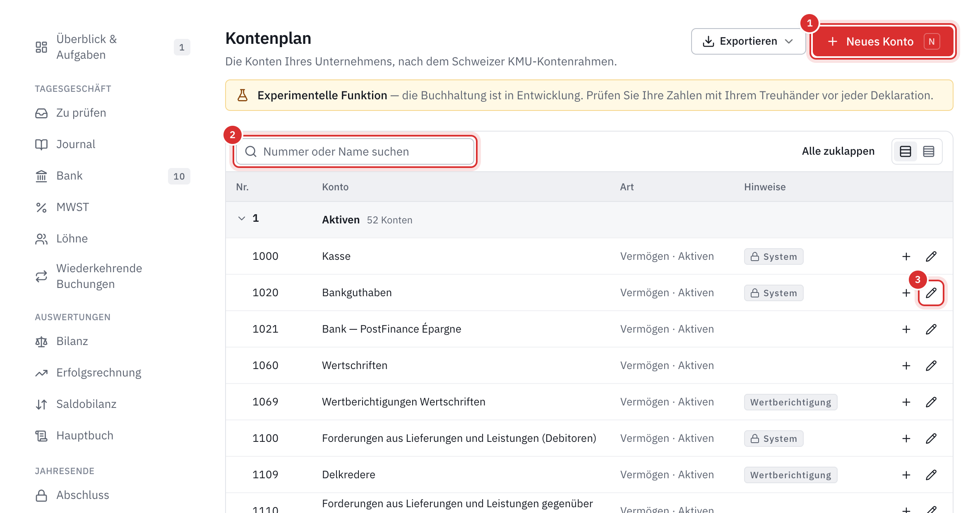
Task: Click the Neues Konto button
Action: point(883,41)
